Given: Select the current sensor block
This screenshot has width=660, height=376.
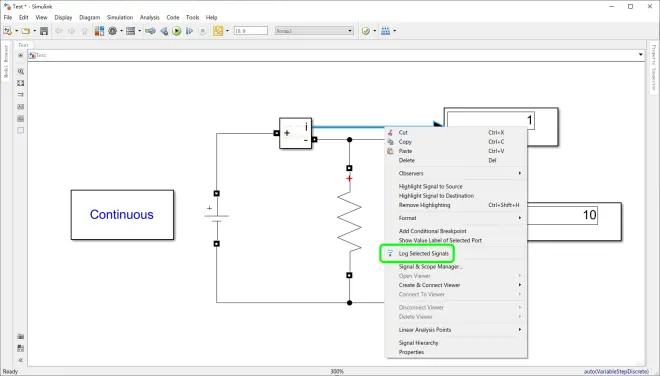Looking at the screenshot, I should click(295, 133).
